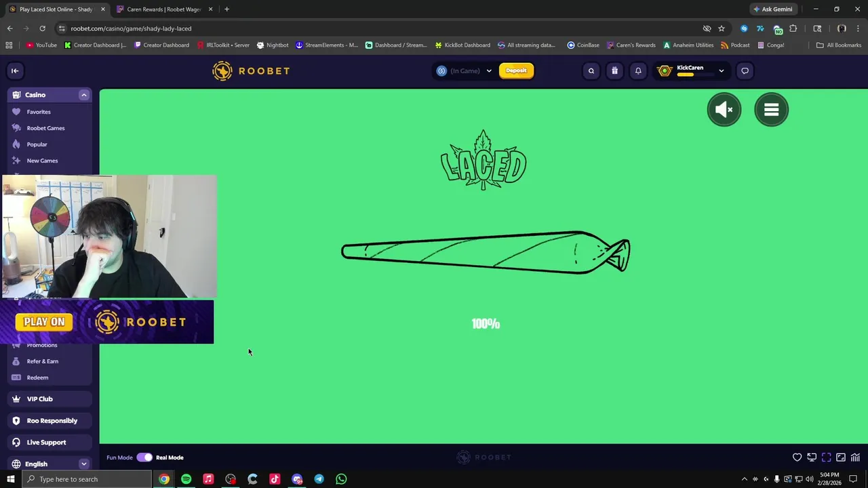Screen dimensions: 868x488
Task: Open Redeem in sidebar
Action: (37, 378)
